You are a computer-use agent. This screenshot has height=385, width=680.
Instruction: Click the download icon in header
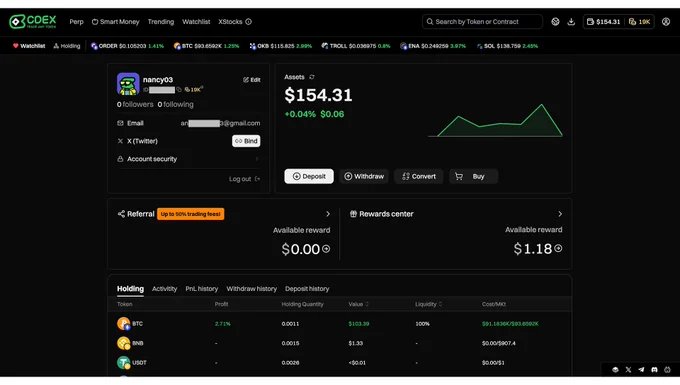[571, 22]
